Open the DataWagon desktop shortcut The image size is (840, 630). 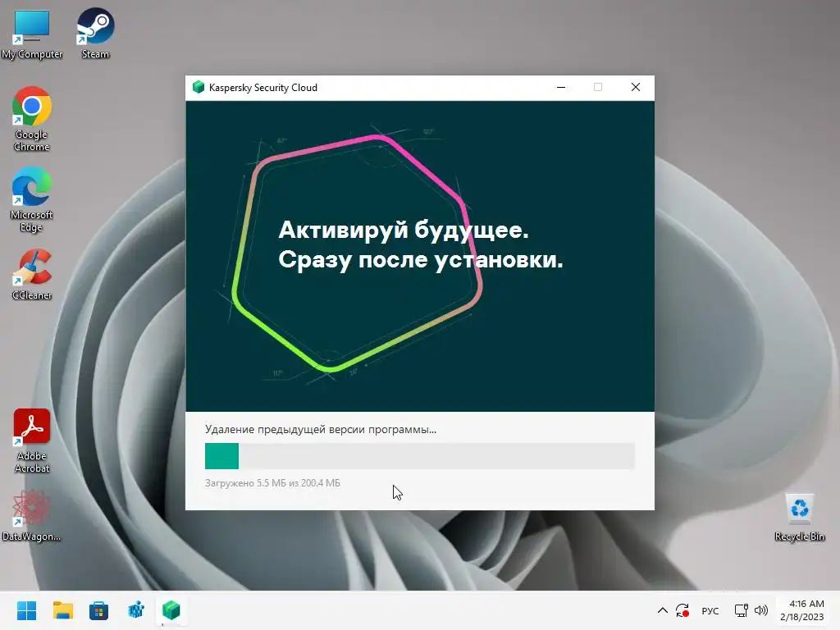tap(31, 515)
